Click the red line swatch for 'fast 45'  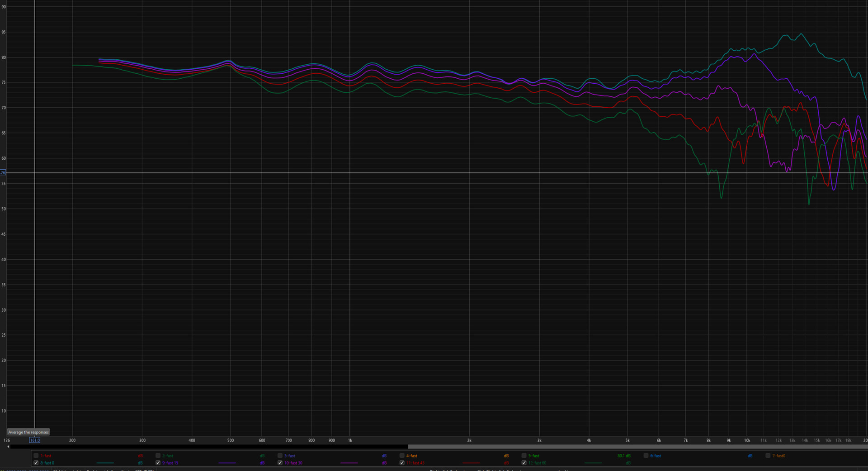471,463
